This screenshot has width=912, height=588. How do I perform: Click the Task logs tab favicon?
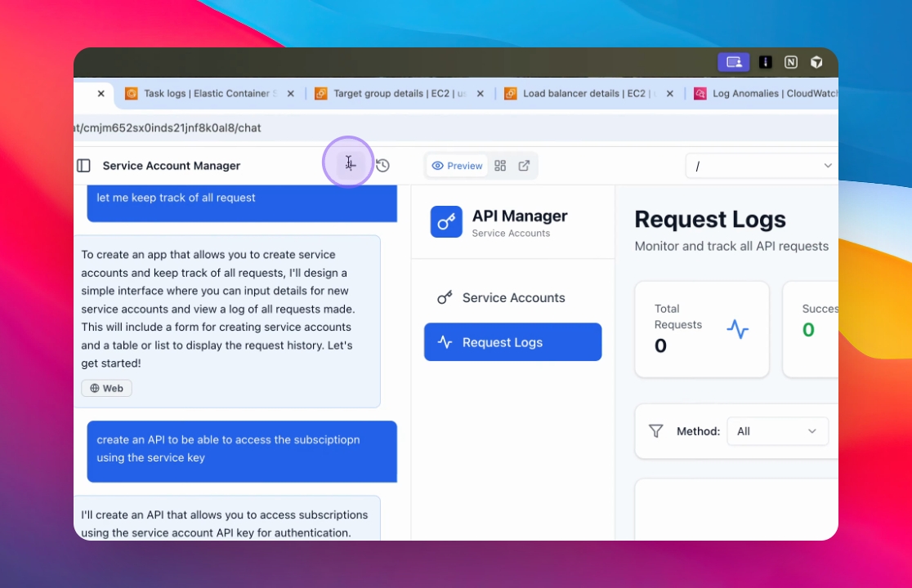point(132,94)
